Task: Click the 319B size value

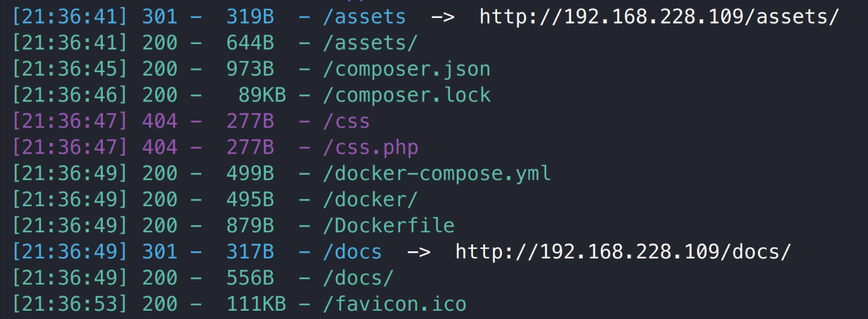Action: [x=250, y=17]
